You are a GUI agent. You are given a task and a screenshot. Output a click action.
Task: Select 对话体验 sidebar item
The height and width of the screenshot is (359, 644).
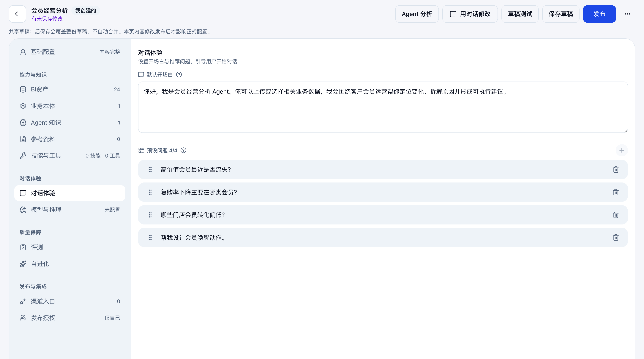70,193
